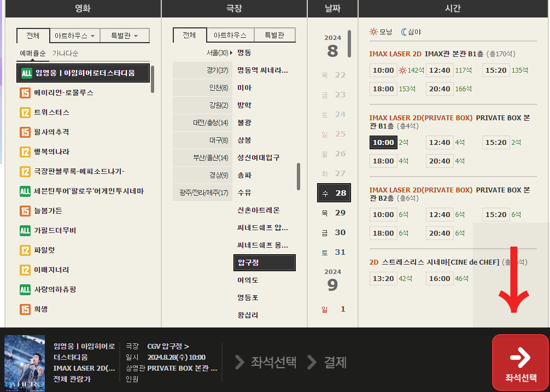This screenshot has height=392, width=550.
Task: Sort movies by 가나다순
Action: pyautogui.click(x=65, y=53)
